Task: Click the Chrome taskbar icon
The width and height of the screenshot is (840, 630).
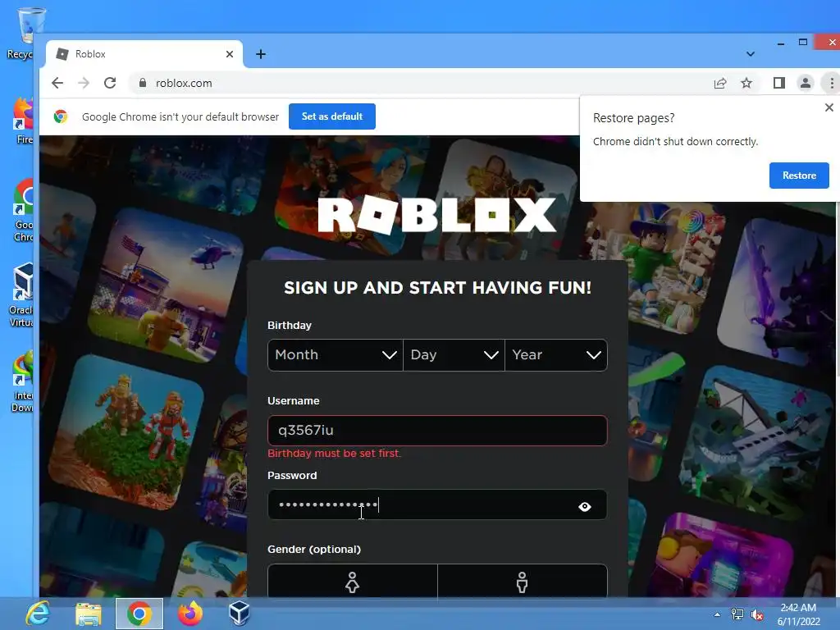Action: pos(139,614)
